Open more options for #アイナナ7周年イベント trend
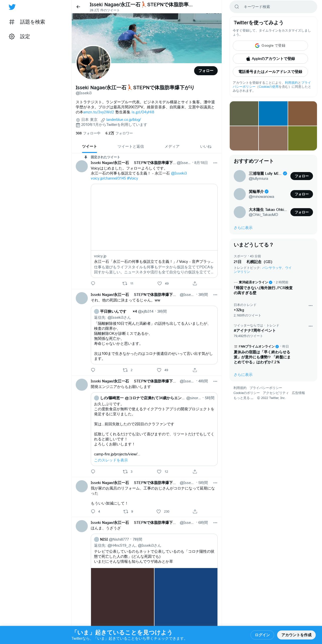The image size is (322, 644). click(310, 326)
